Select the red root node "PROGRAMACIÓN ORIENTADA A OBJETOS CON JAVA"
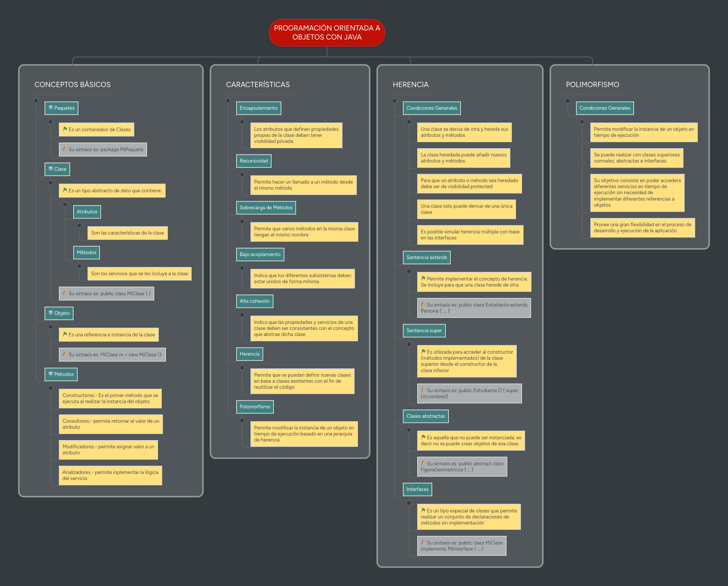The width and height of the screenshot is (728, 586). 327,33
